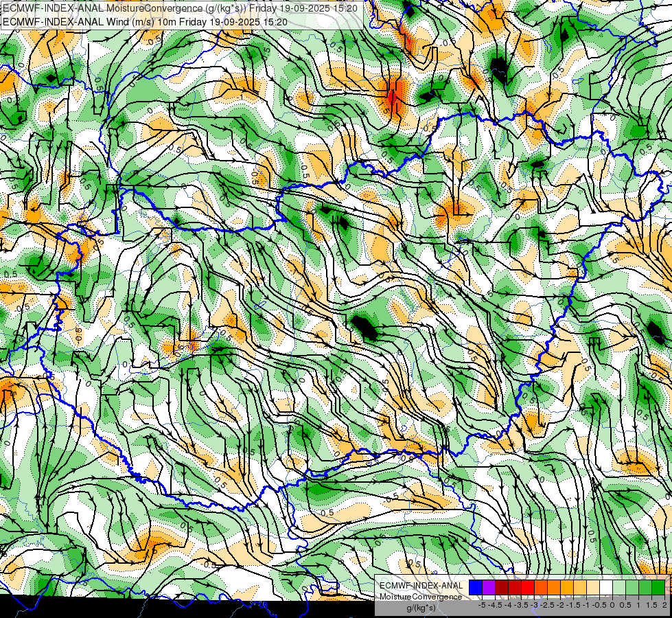Click the -2.5 tick label on legend
The height and width of the screenshot is (618, 672).
coord(548,605)
